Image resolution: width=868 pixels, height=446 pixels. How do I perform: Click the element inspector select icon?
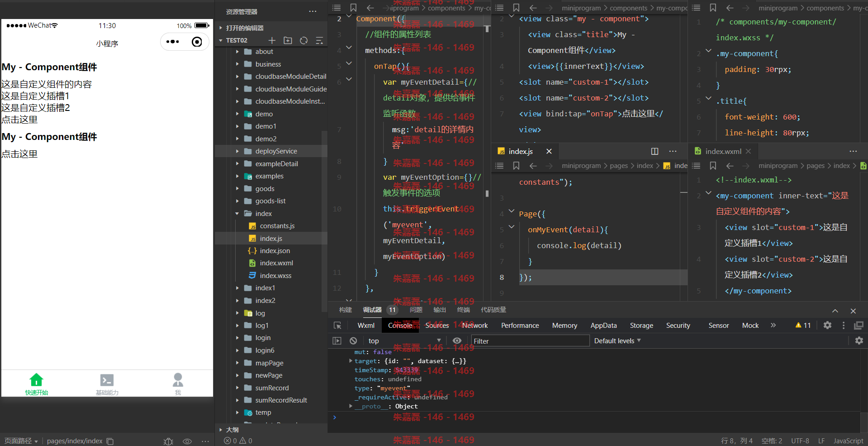click(x=337, y=325)
